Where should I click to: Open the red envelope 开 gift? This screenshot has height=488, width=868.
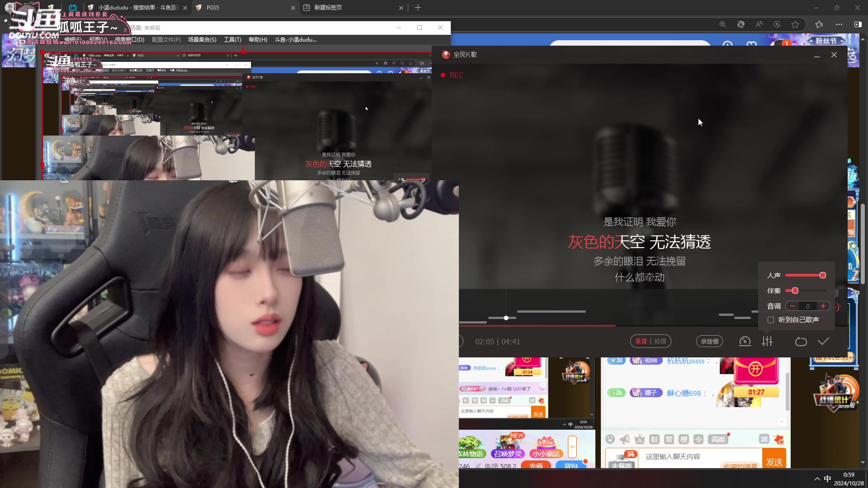point(755,370)
